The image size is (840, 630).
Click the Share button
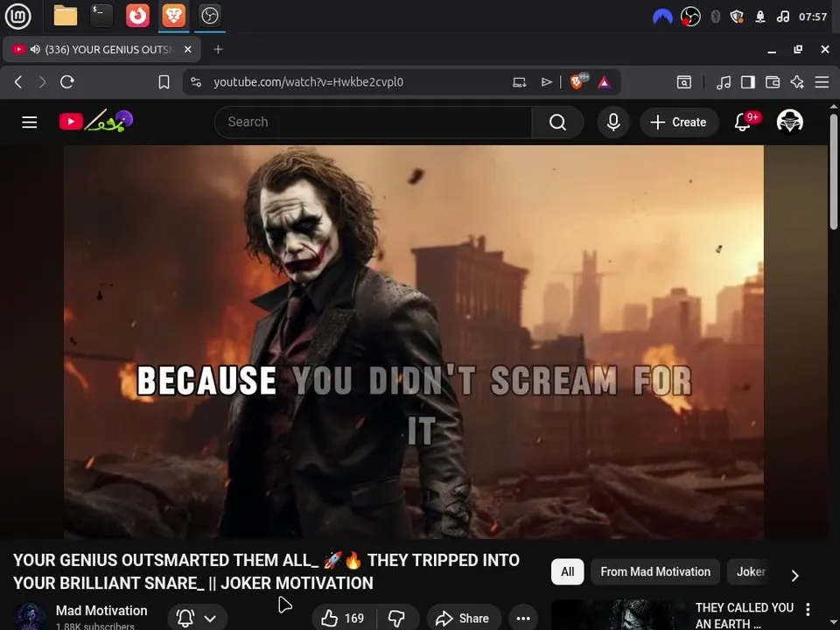coord(464,619)
